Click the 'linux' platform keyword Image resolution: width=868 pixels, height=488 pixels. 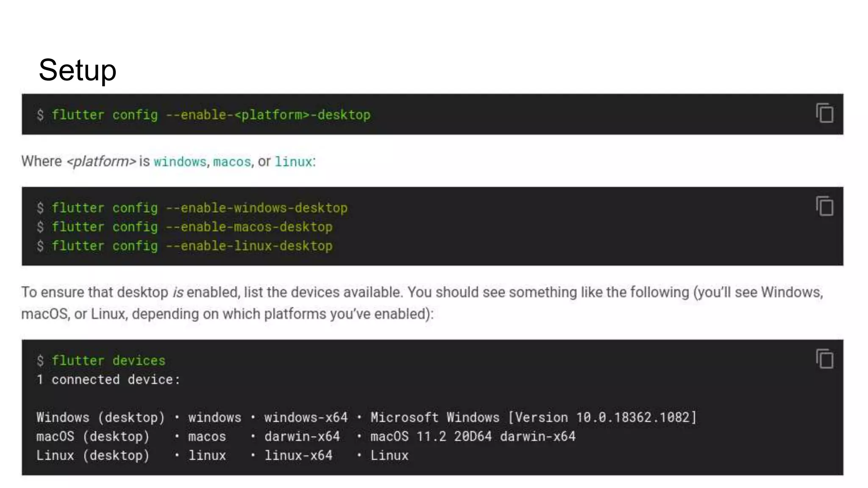(293, 162)
